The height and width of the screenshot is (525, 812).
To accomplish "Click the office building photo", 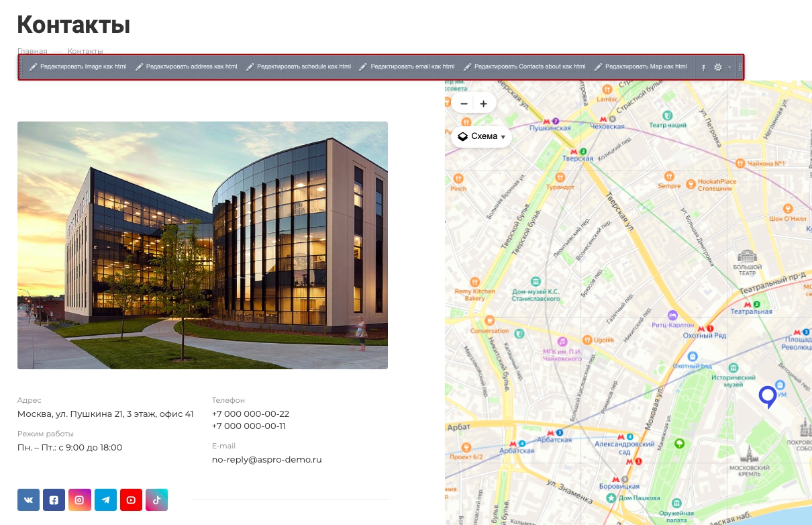I will pyautogui.click(x=203, y=245).
